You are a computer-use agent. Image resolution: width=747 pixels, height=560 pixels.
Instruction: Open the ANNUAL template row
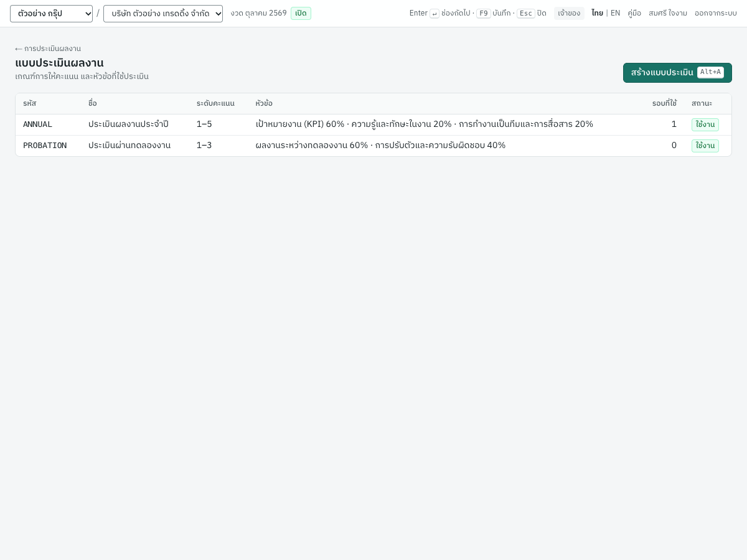pyautogui.click(x=374, y=124)
